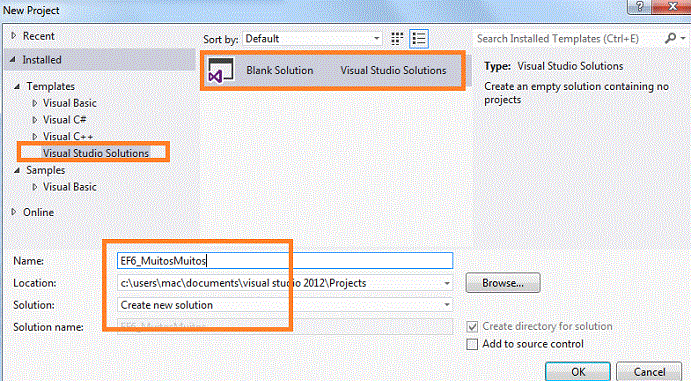Click the Blank Solution template name
The width and height of the screenshot is (691, 381).
[280, 70]
